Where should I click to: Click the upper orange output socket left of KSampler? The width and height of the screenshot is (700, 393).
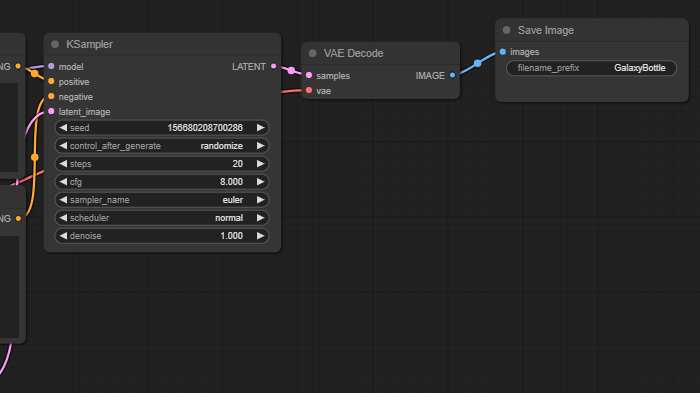tap(18, 66)
